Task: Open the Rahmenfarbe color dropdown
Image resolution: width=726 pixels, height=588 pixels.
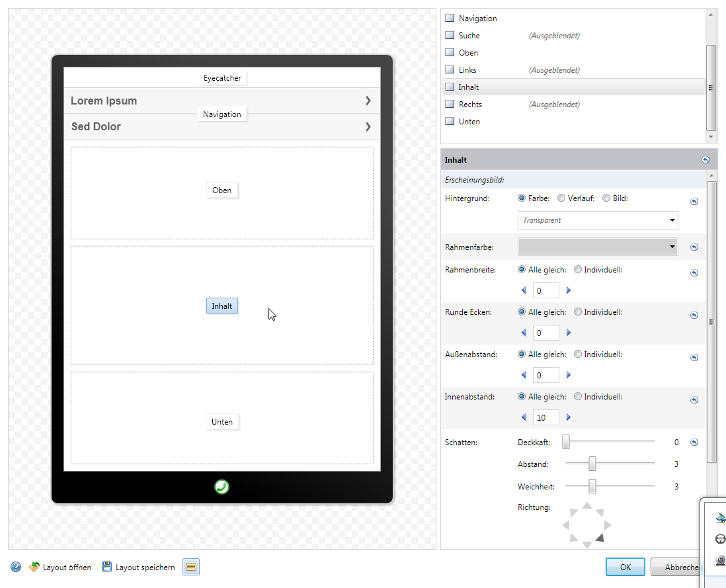Action: click(x=672, y=247)
